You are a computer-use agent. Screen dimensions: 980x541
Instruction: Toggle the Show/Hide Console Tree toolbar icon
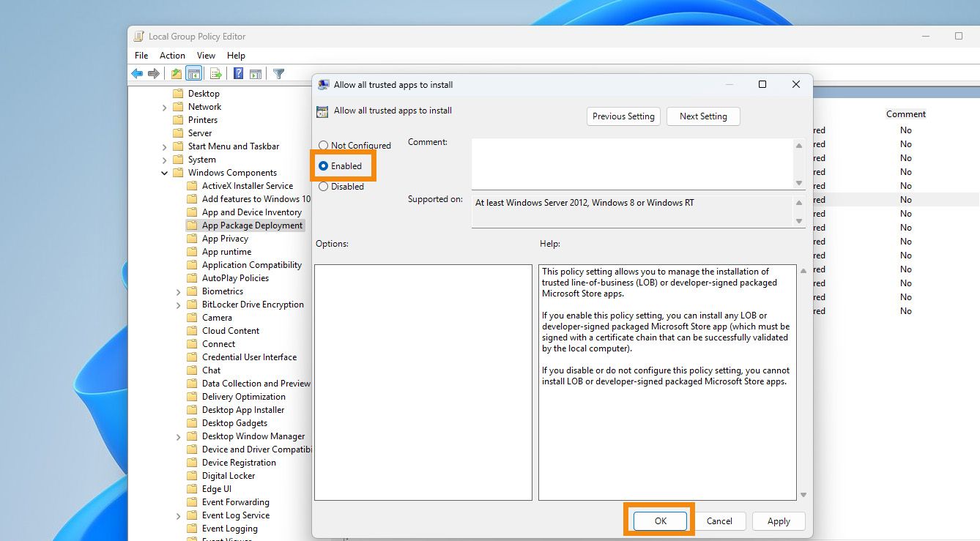point(194,74)
